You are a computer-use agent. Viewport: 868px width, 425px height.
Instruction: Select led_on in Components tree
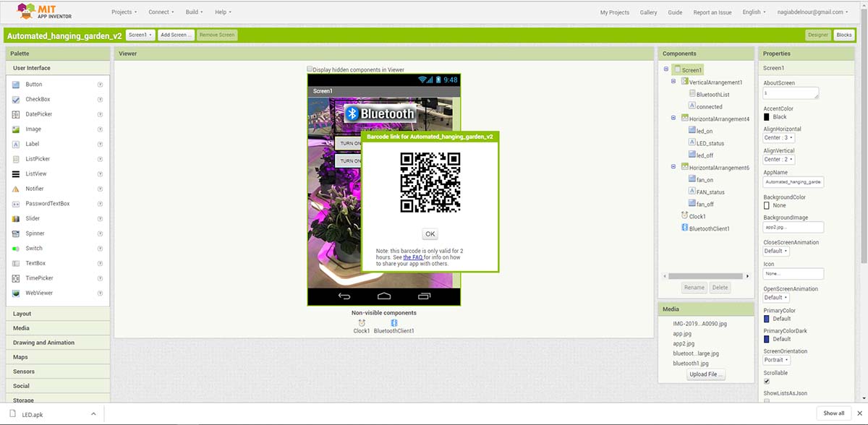705,131
